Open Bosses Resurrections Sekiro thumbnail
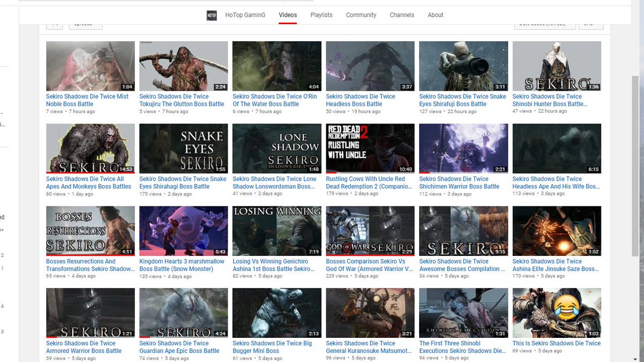644x362 pixels. [90, 231]
